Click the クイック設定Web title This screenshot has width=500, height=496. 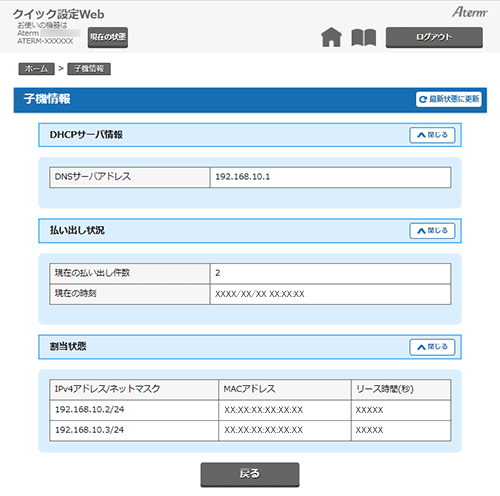click(58, 14)
